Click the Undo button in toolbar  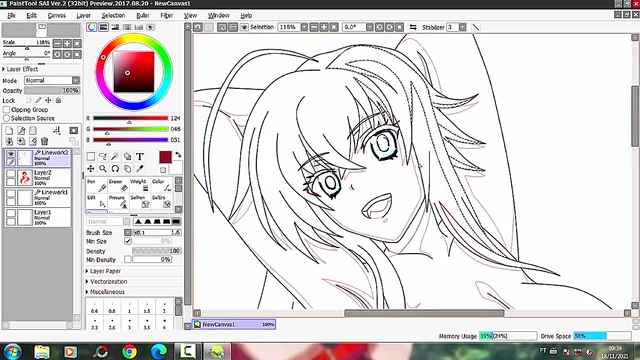pos(198,27)
